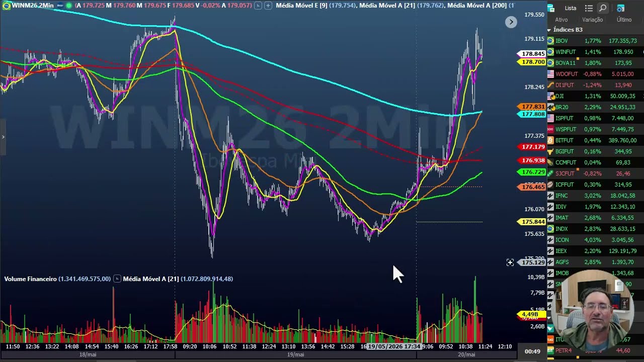This screenshot has height=362, width=644.
Task: Click the BR20 row icon
Action: click(x=550, y=107)
